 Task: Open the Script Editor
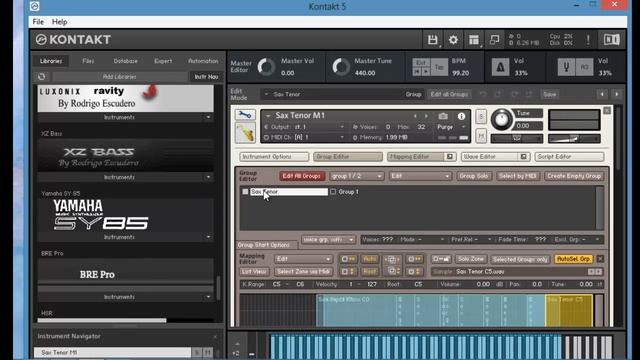click(x=569, y=157)
